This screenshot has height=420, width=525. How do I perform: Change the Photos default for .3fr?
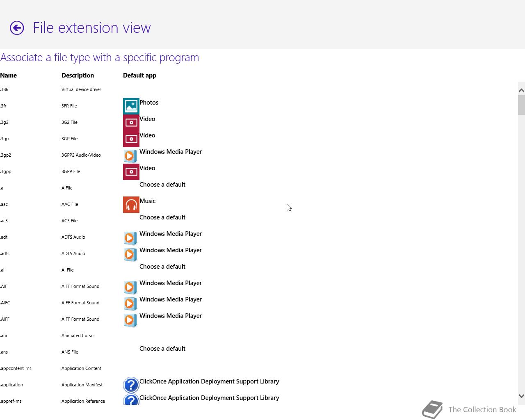click(149, 103)
